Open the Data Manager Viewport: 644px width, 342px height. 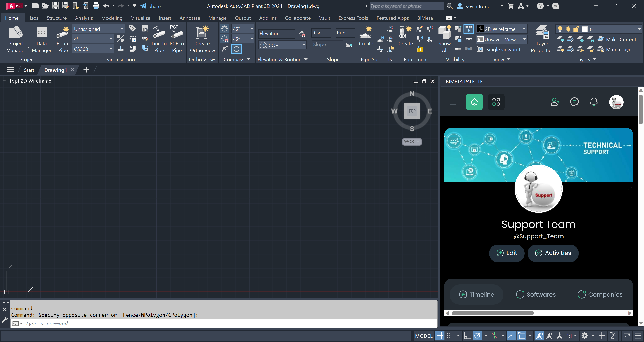(41, 39)
